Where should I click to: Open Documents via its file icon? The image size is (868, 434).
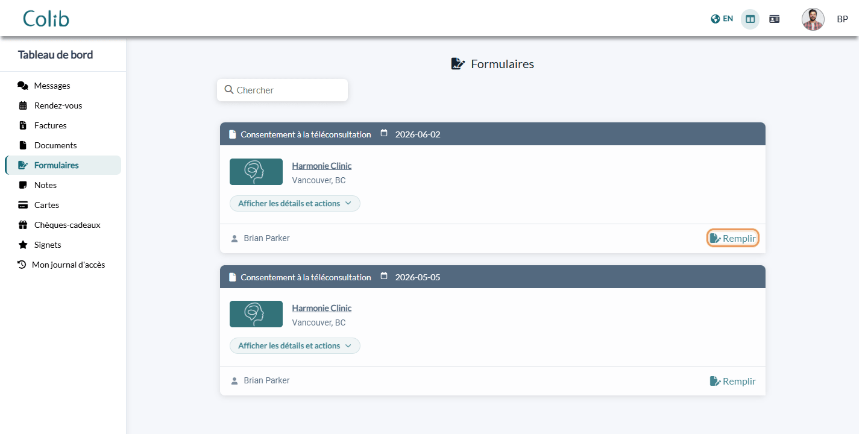coord(23,145)
